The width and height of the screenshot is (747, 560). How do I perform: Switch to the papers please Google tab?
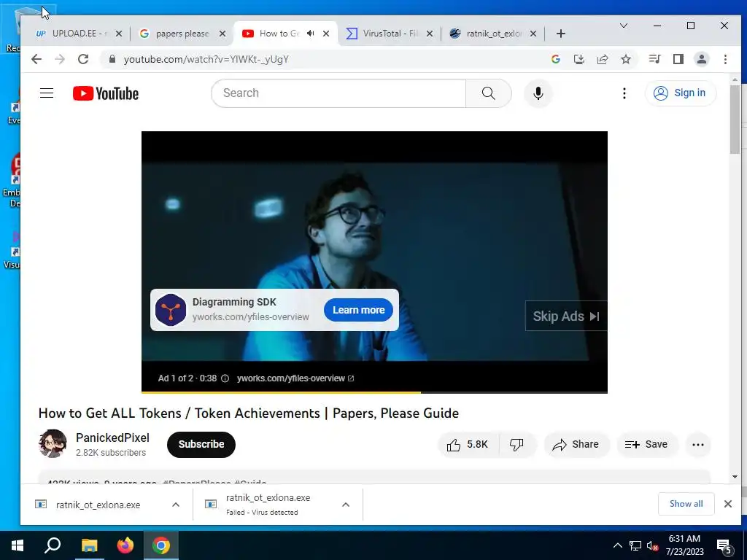click(x=181, y=34)
